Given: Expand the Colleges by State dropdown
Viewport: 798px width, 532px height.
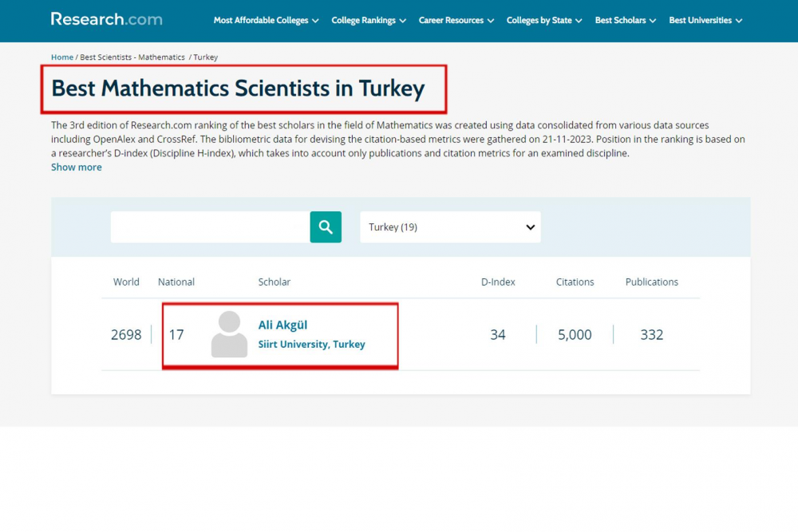Looking at the screenshot, I should (544, 21).
